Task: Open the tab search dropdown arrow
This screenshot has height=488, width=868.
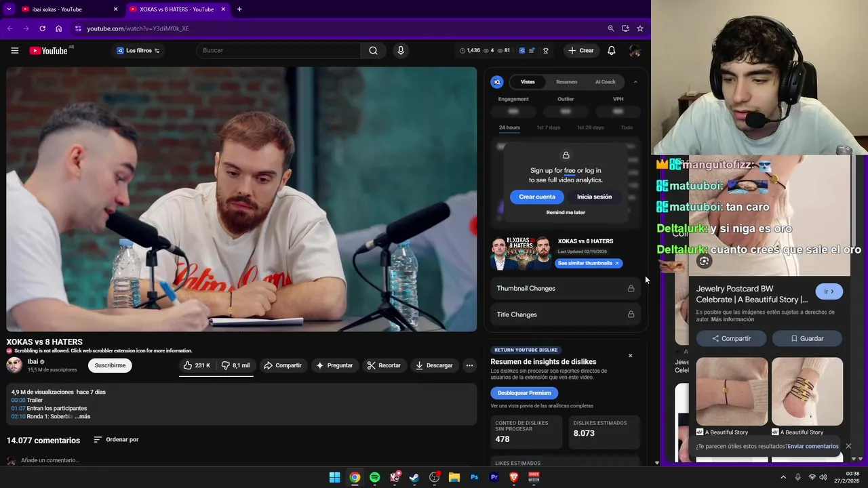Action: tap(9, 9)
